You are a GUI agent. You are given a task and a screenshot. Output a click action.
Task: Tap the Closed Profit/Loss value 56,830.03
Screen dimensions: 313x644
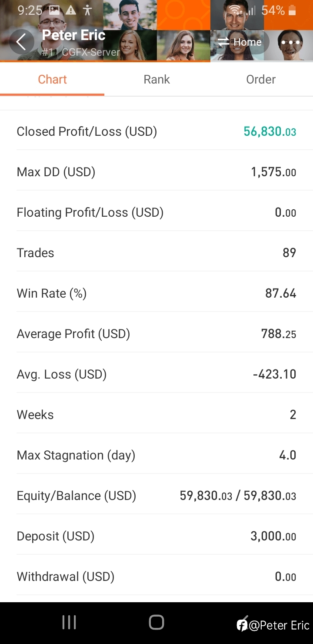(270, 131)
